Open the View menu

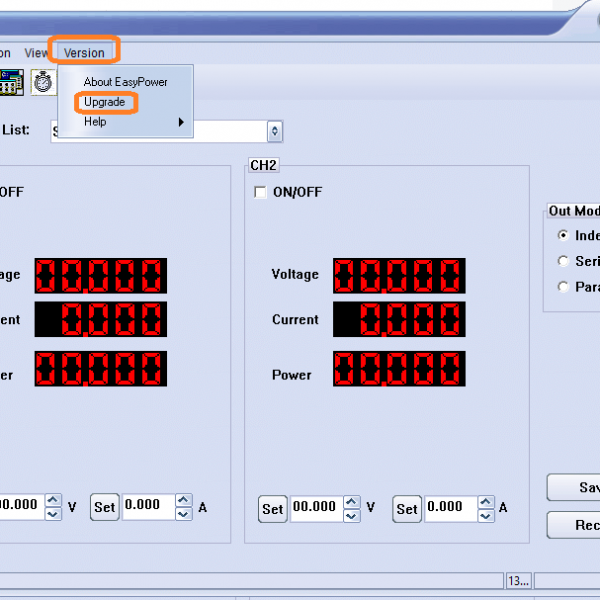tap(36, 53)
